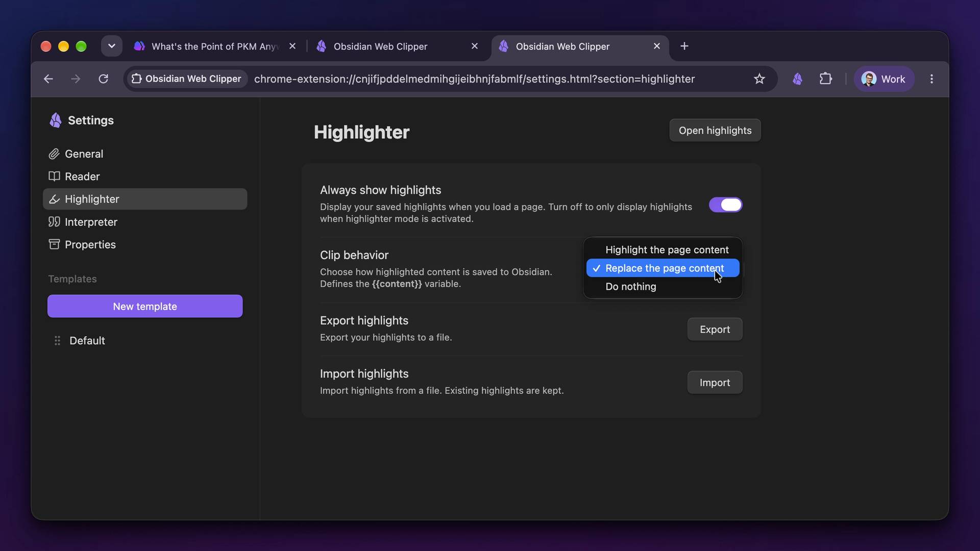The height and width of the screenshot is (551, 980).
Task: Click the Reader book icon
Action: [x=54, y=177]
